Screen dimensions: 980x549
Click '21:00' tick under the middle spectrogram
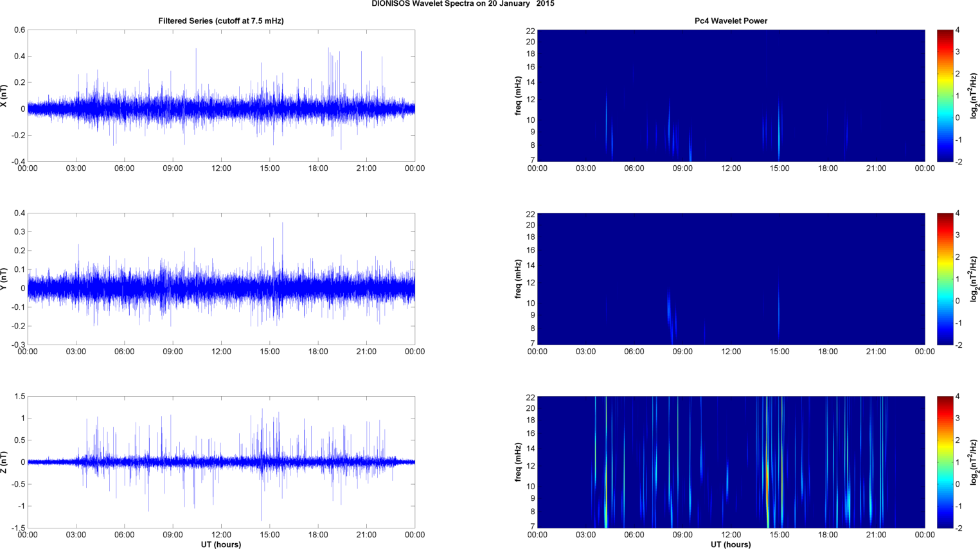point(877,352)
